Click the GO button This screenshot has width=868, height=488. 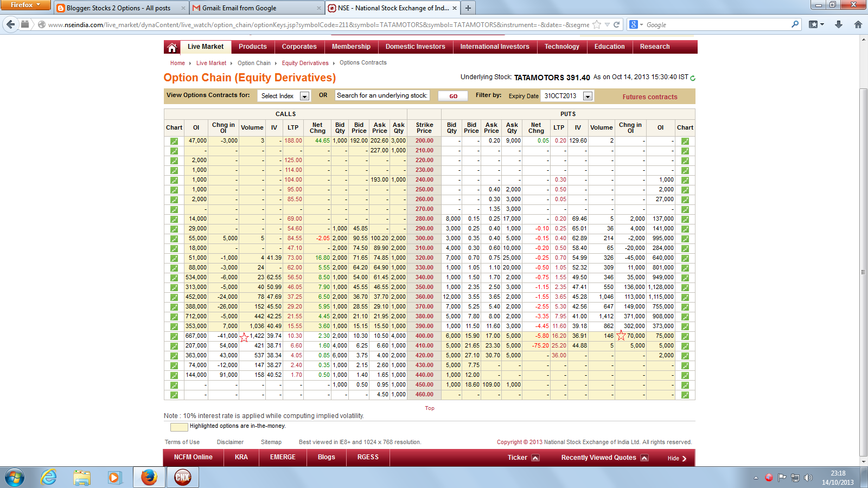tap(453, 96)
